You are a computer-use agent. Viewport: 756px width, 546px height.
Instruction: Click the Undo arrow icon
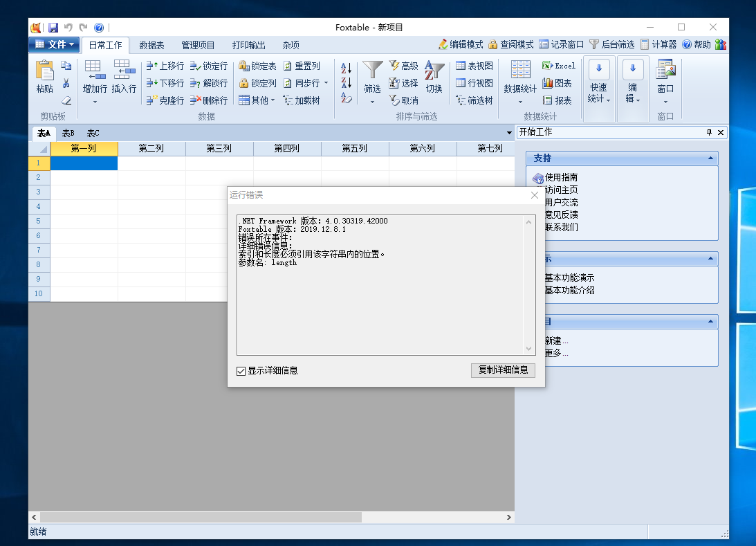click(x=68, y=28)
